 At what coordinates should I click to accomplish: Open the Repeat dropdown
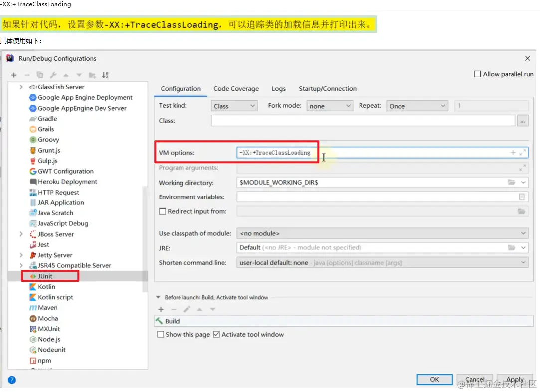[x=417, y=106]
